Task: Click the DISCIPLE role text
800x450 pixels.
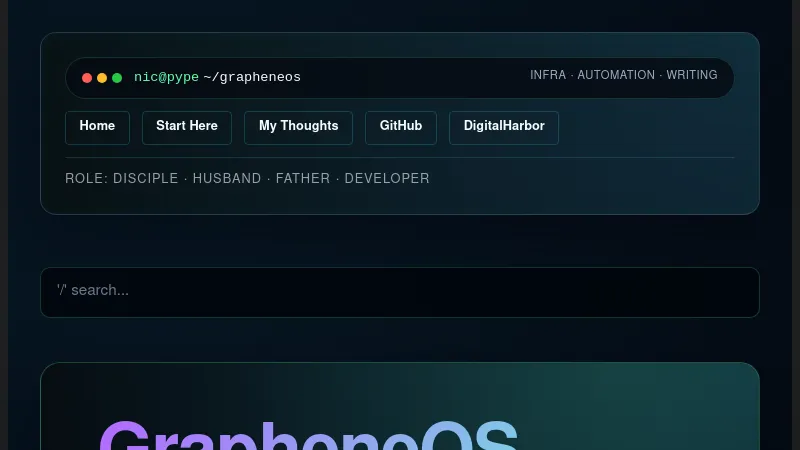Action: point(145,179)
